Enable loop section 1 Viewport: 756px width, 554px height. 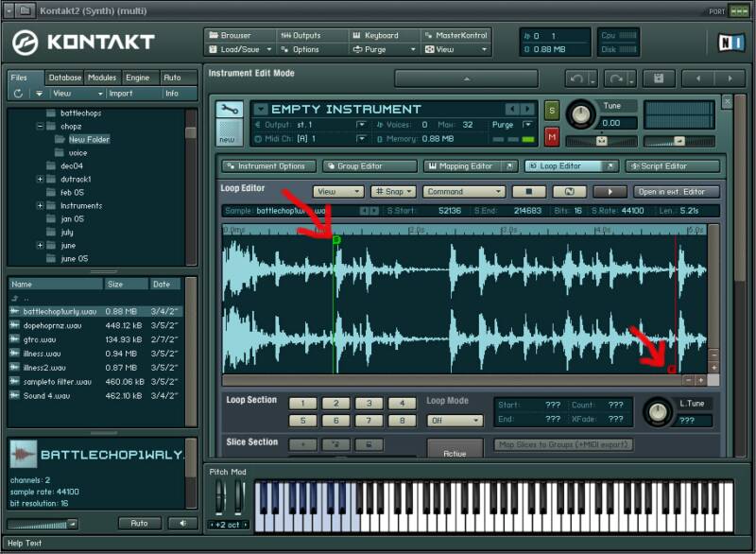pyautogui.click(x=302, y=403)
